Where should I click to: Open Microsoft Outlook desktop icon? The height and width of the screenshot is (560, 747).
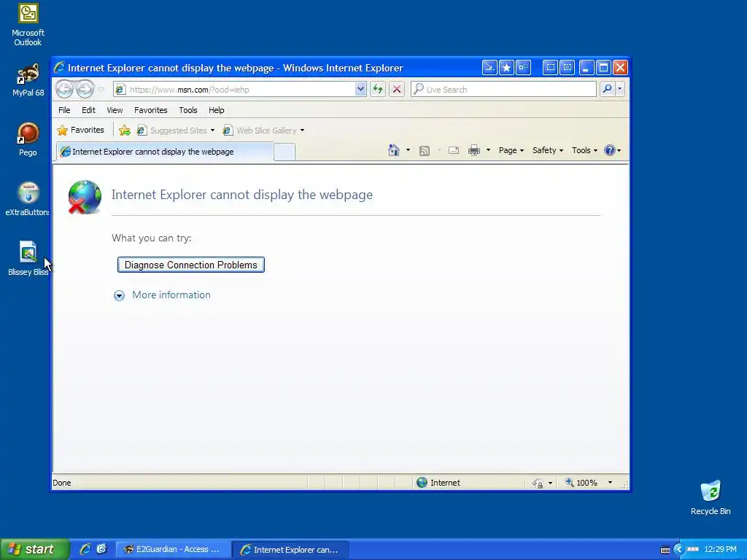point(28,25)
